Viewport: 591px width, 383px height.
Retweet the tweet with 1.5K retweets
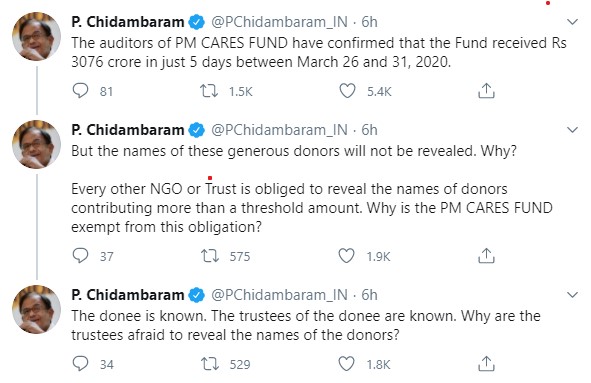tap(208, 91)
